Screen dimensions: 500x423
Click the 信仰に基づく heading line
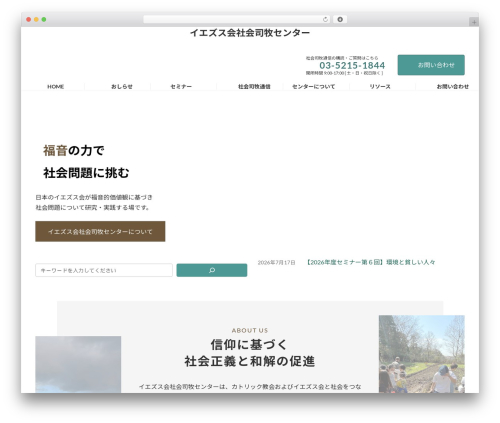click(249, 344)
